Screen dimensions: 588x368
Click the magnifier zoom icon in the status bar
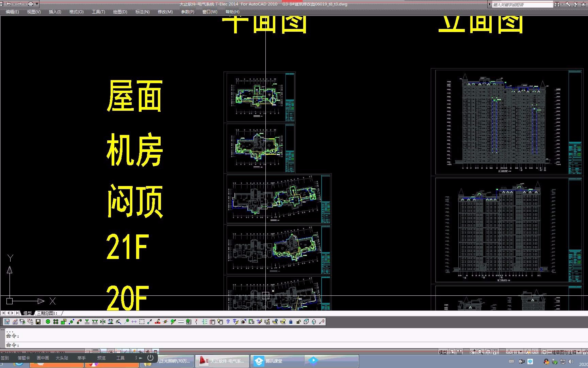pos(480,352)
